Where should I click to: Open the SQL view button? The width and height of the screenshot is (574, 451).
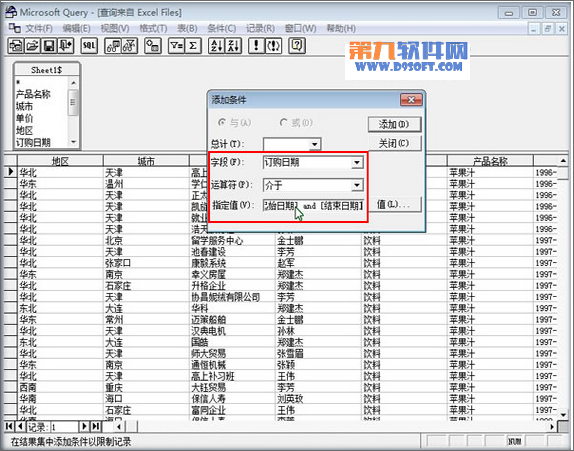tap(89, 46)
